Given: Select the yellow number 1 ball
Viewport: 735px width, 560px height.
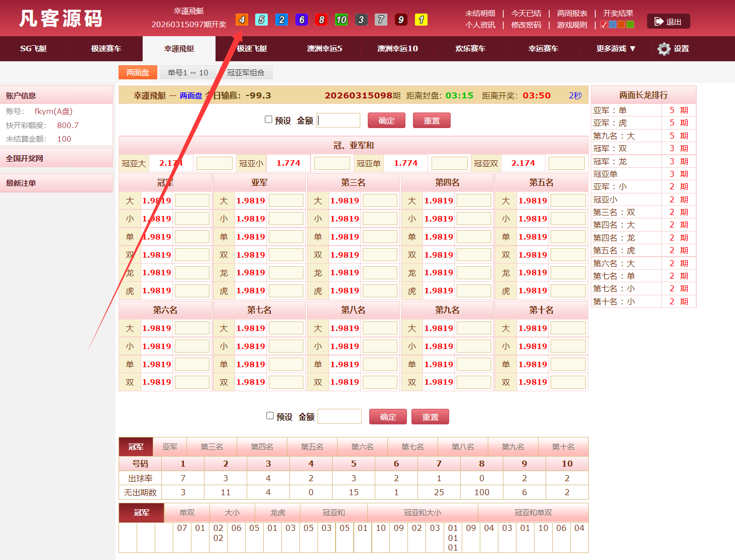Looking at the screenshot, I should pyautogui.click(x=422, y=20).
